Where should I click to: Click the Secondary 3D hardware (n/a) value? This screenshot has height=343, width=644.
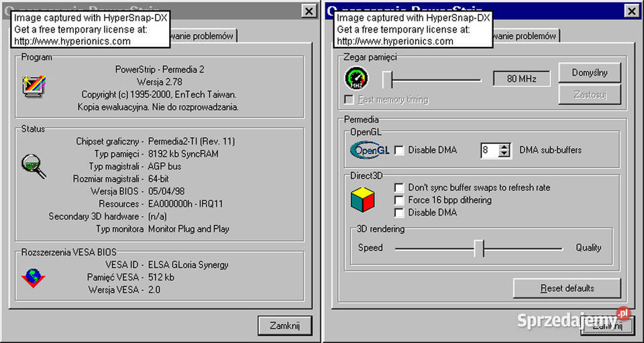pos(157,216)
